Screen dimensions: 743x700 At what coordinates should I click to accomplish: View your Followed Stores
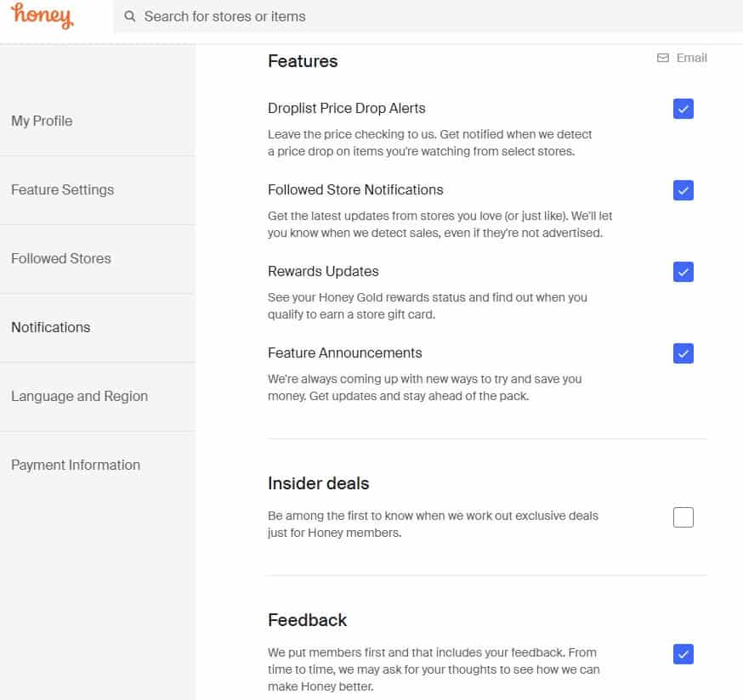click(x=61, y=258)
